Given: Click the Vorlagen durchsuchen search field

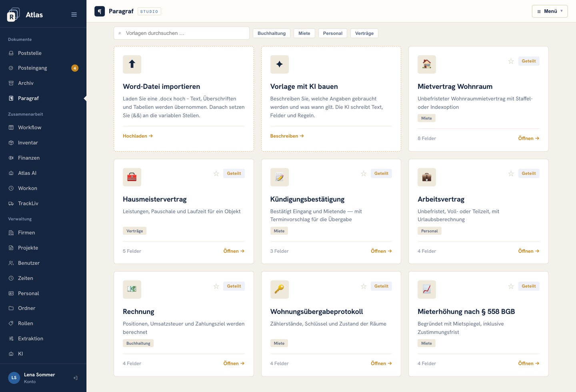Looking at the screenshot, I should click(x=182, y=33).
